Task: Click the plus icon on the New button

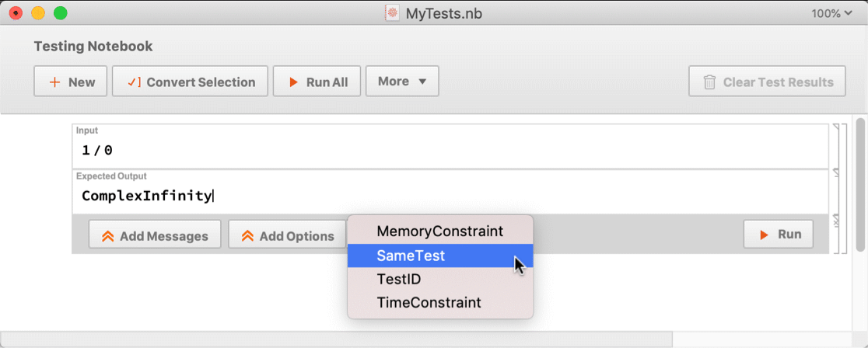Action: pos(54,82)
